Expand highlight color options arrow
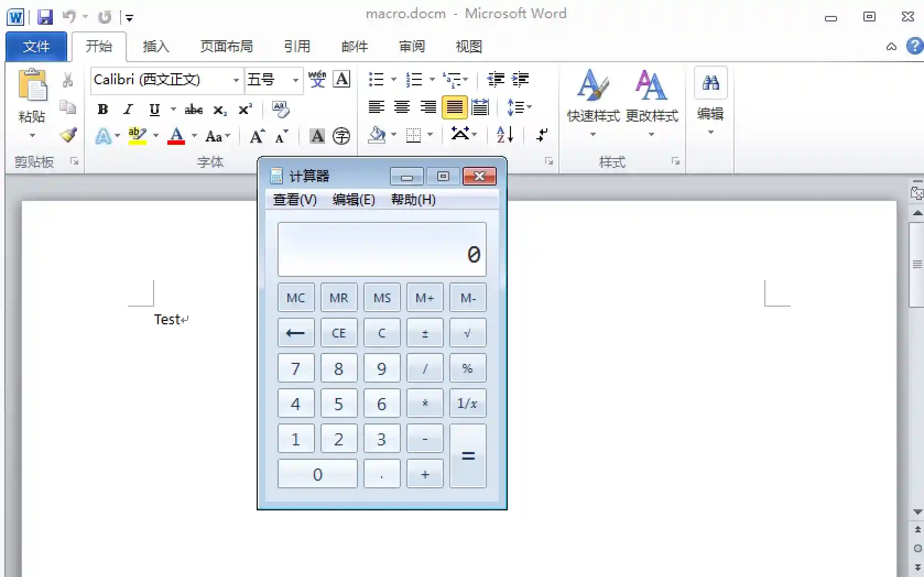Image resolution: width=924 pixels, height=577 pixels. [156, 135]
